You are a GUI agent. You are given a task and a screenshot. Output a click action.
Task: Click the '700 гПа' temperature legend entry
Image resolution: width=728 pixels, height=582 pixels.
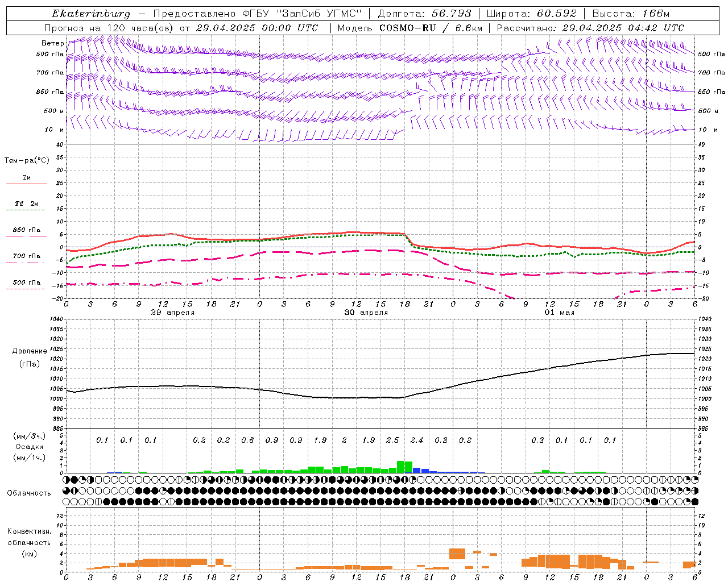(x=26, y=256)
